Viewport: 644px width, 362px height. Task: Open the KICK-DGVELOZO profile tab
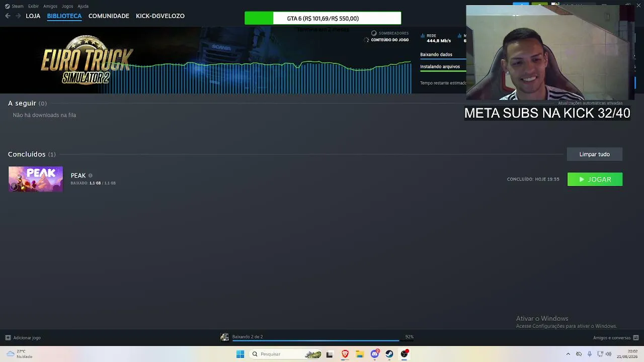pos(160,16)
